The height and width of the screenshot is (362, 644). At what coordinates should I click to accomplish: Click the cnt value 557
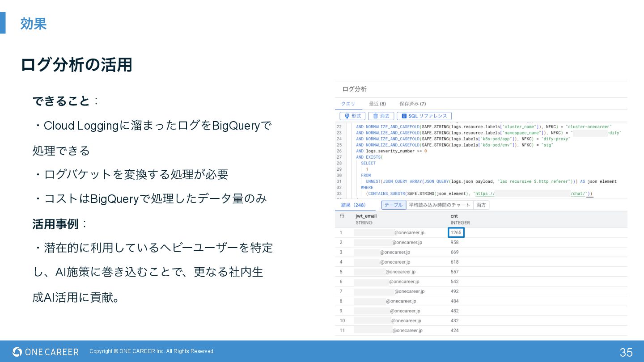[454, 272]
